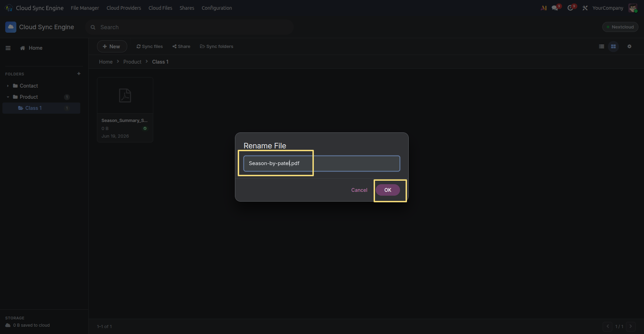
Task: Open the Cloud Files menu
Action: pos(160,8)
